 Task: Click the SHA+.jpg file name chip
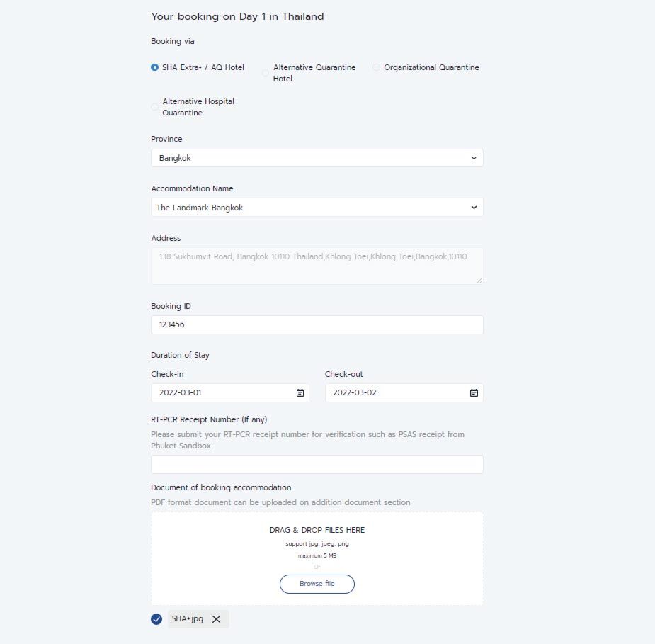pos(188,619)
